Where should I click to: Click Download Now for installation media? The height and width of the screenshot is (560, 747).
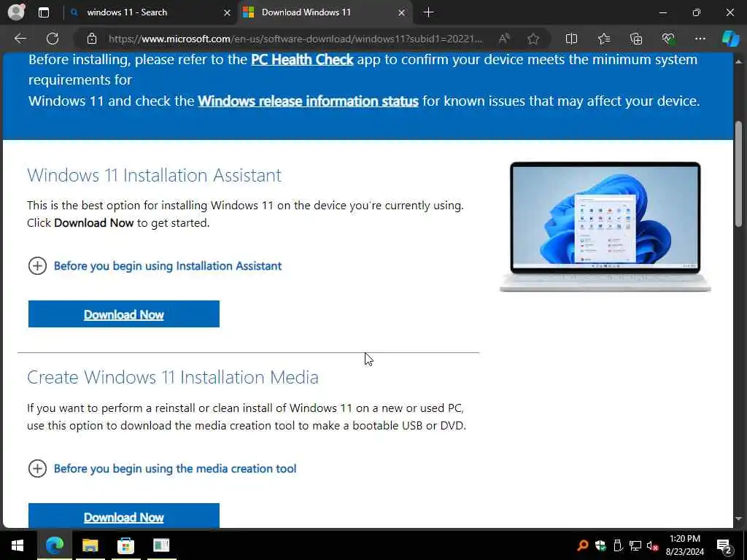coord(124,516)
